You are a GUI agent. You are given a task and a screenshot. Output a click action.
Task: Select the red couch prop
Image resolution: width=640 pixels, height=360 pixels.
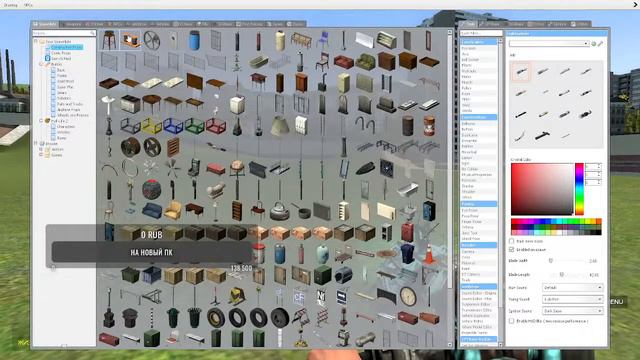344,62
